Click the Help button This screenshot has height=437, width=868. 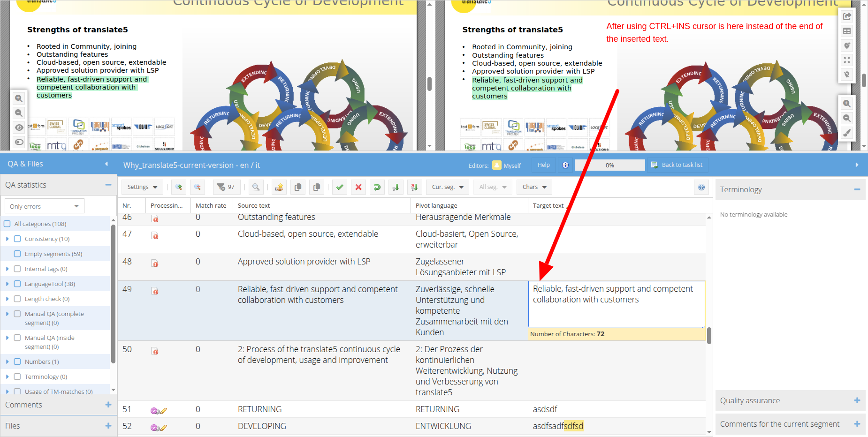[x=543, y=165]
